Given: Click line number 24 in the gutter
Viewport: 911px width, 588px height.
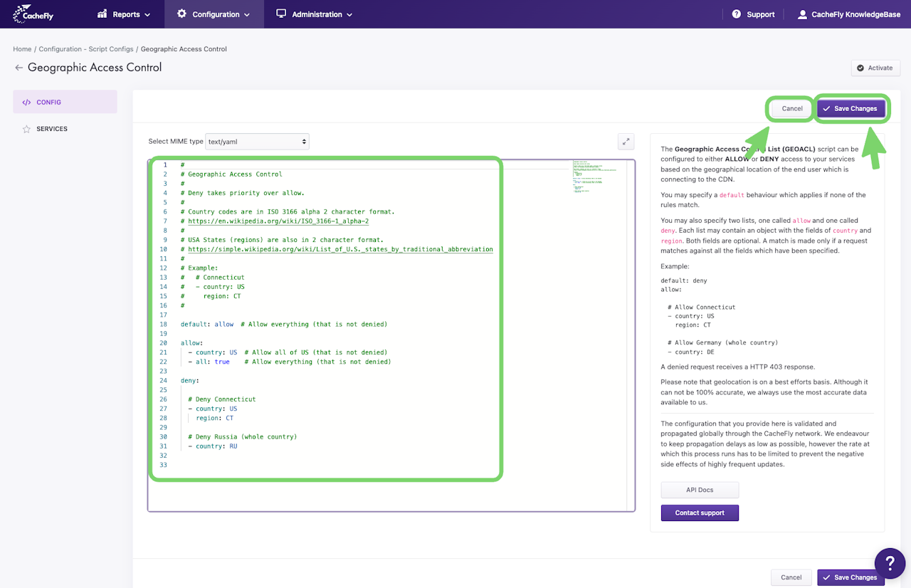Looking at the screenshot, I should pyautogui.click(x=164, y=380).
